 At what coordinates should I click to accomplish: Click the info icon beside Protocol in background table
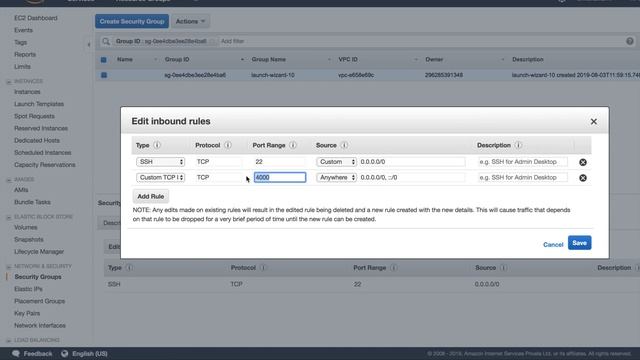click(x=263, y=268)
